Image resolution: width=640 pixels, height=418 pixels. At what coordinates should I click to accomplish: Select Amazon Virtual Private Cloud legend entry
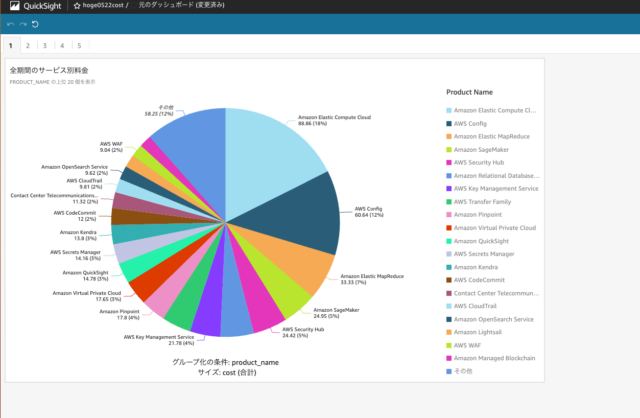[x=491, y=228]
